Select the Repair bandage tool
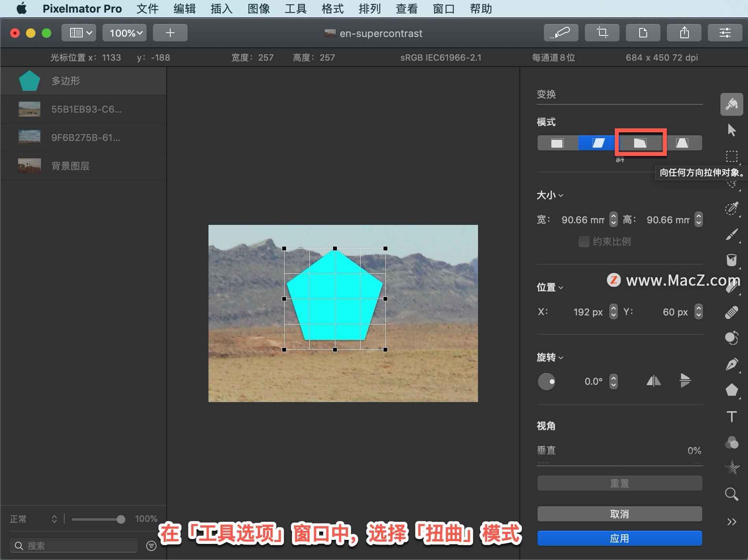748x560 pixels. click(x=731, y=312)
